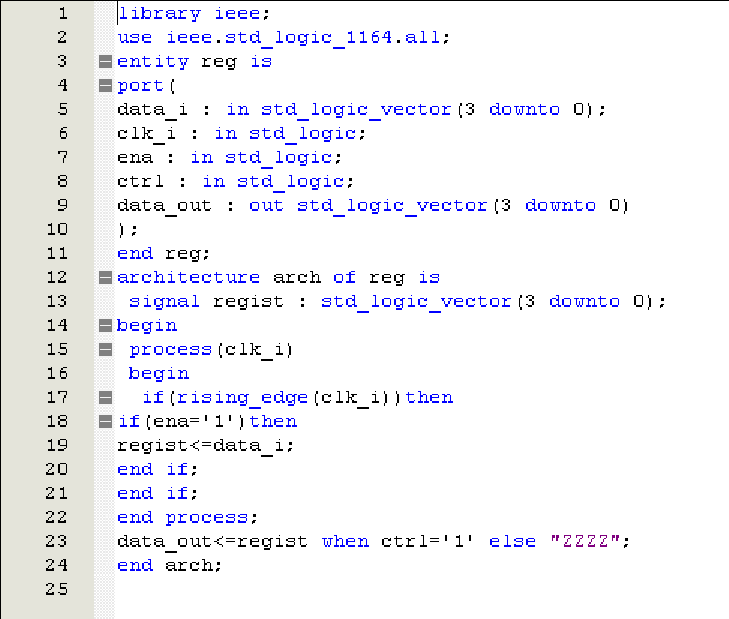Click 'when' keyword on line 23

[x=345, y=541]
